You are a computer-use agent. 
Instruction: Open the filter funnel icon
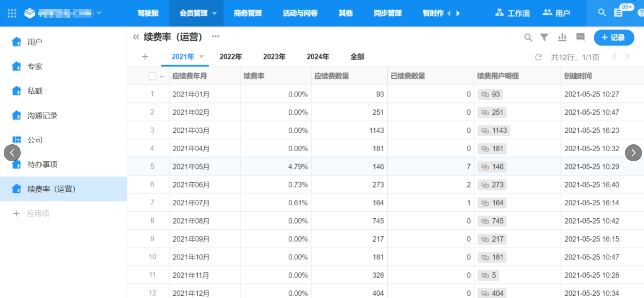[544, 38]
